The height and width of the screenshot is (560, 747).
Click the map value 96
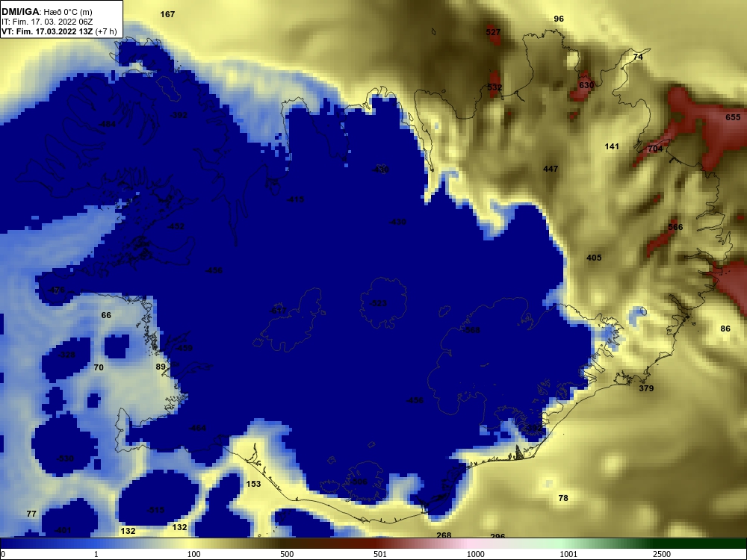click(559, 19)
